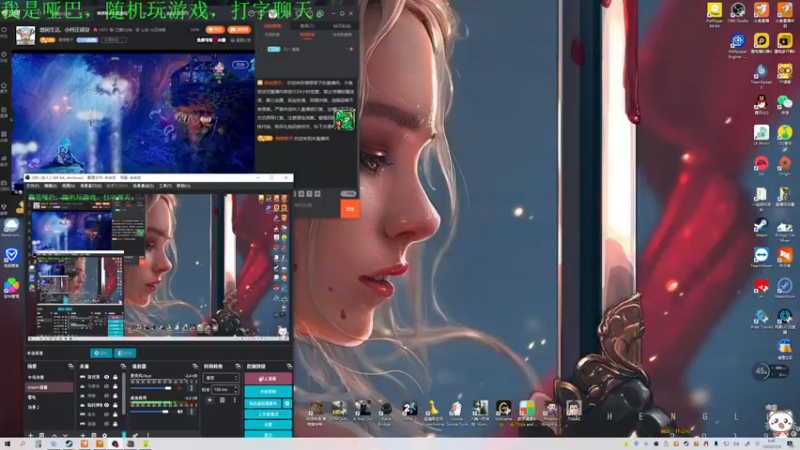Toggle visibility eye of the fourth OBS source
Image resolution: width=800 pixels, height=450 pixels.
click(x=107, y=405)
